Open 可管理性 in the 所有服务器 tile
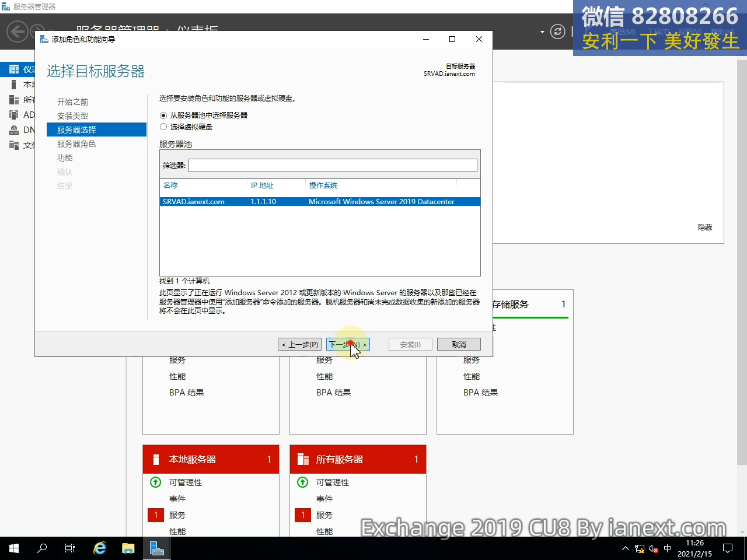Image resolution: width=747 pixels, height=560 pixels. [x=333, y=482]
